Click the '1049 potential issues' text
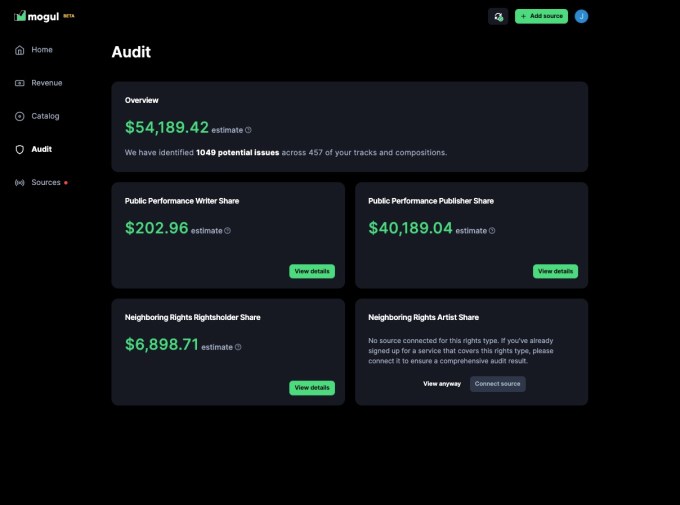The height and width of the screenshot is (505, 680). pos(237,152)
